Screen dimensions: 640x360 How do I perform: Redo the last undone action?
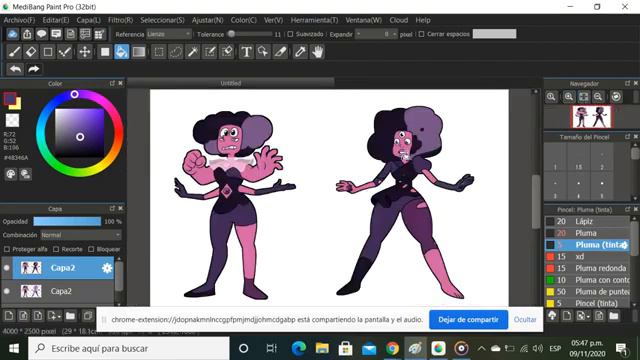(33, 69)
